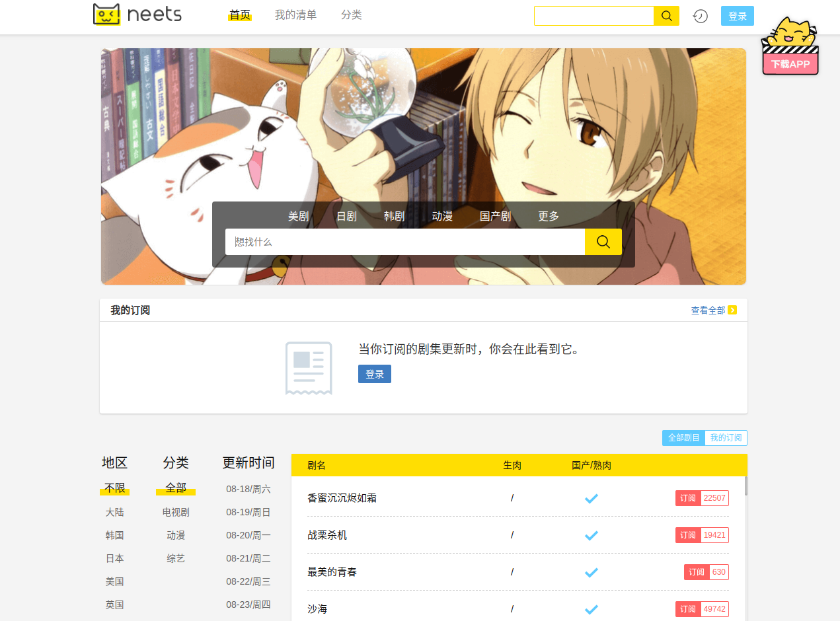Click the show list scrollbar
The width and height of the screenshot is (840, 621).
coord(745,486)
